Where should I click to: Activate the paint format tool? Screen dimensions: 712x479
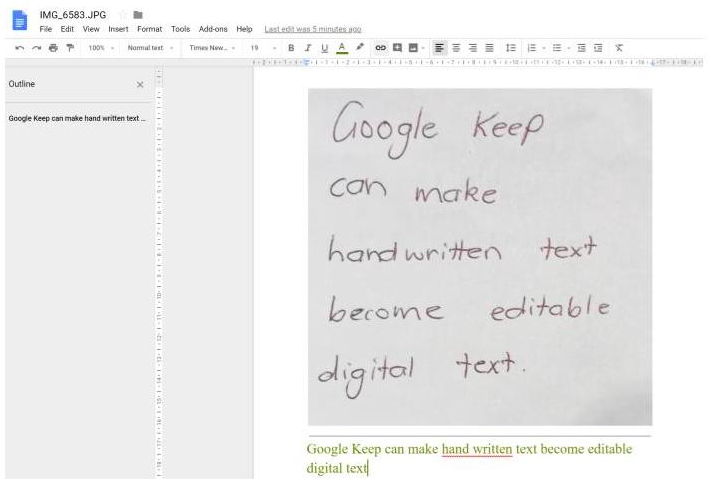[x=70, y=48]
